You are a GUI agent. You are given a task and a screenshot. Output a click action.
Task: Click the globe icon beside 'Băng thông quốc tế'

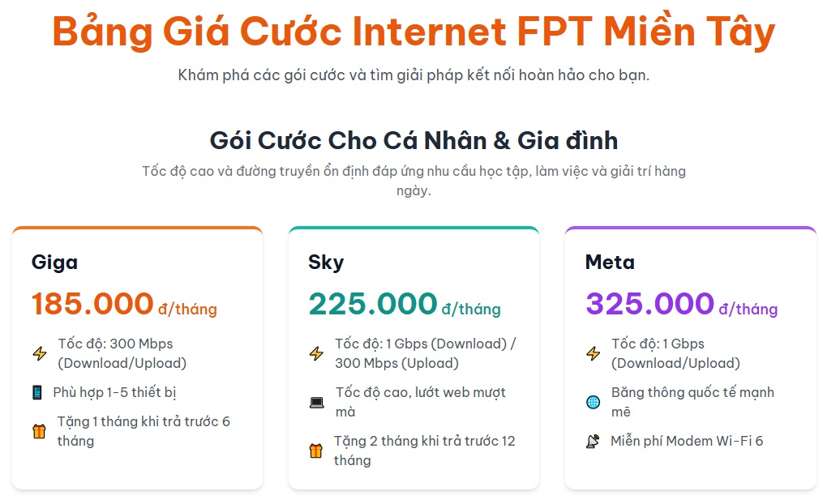tap(594, 402)
